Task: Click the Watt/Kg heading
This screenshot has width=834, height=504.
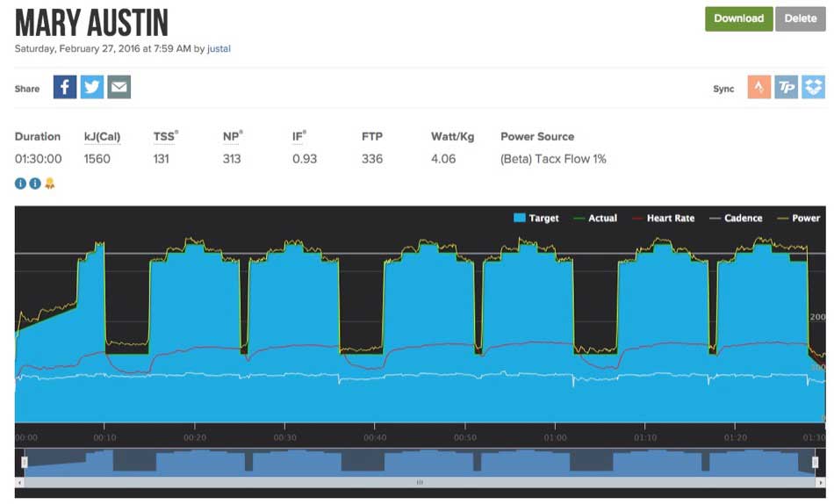Action: coord(453,137)
